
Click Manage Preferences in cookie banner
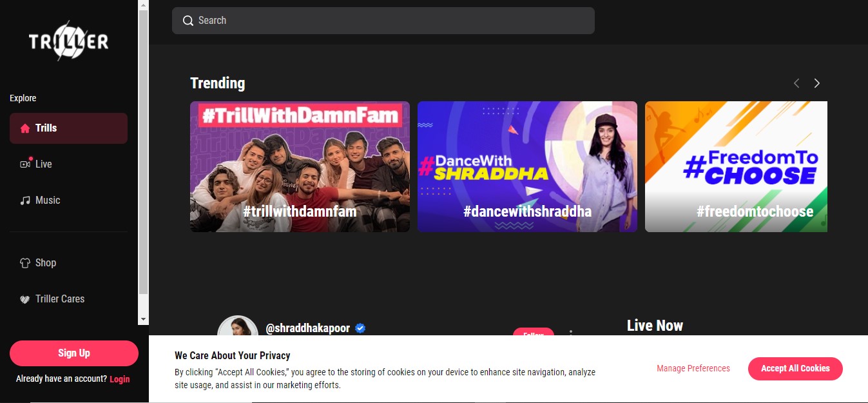tap(693, 369)
